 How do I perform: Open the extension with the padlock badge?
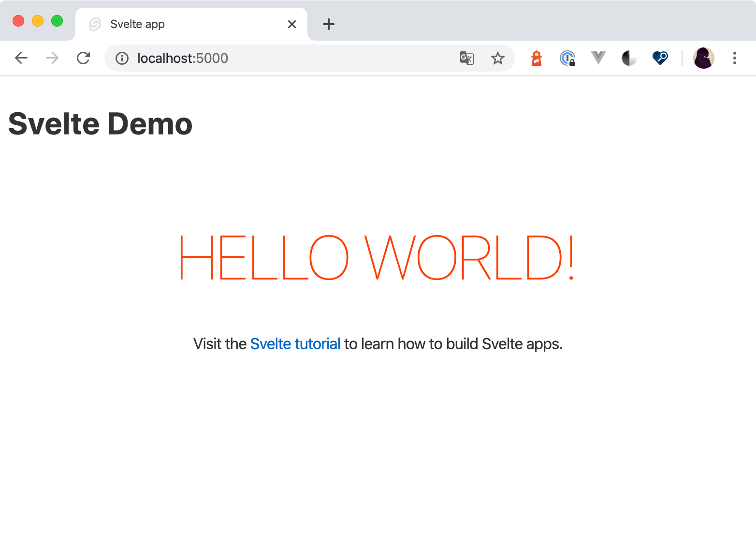tap(567, 58)
